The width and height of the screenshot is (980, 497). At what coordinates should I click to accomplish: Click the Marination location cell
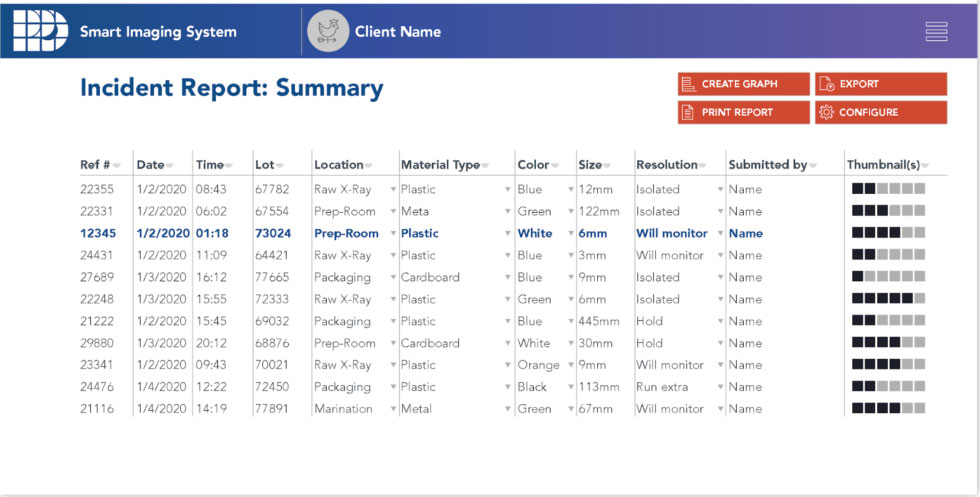pos(343,409)
